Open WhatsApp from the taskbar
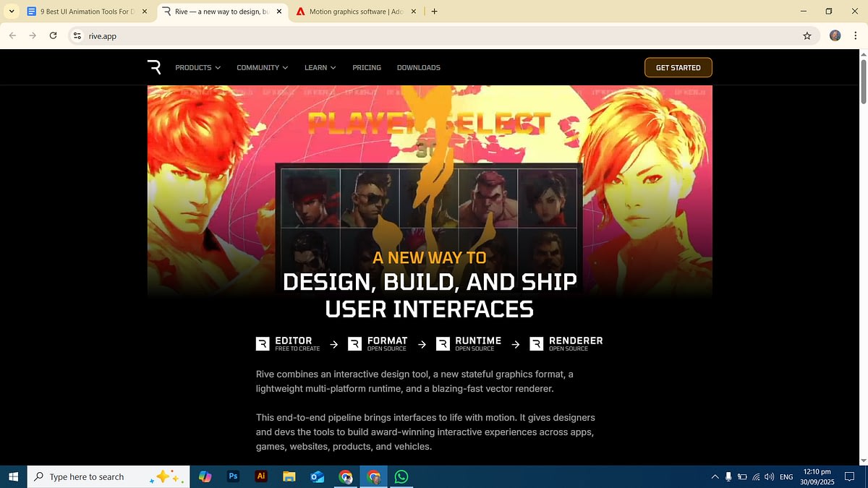The width and height of the screenshot is (868, 488). point(402,476)
